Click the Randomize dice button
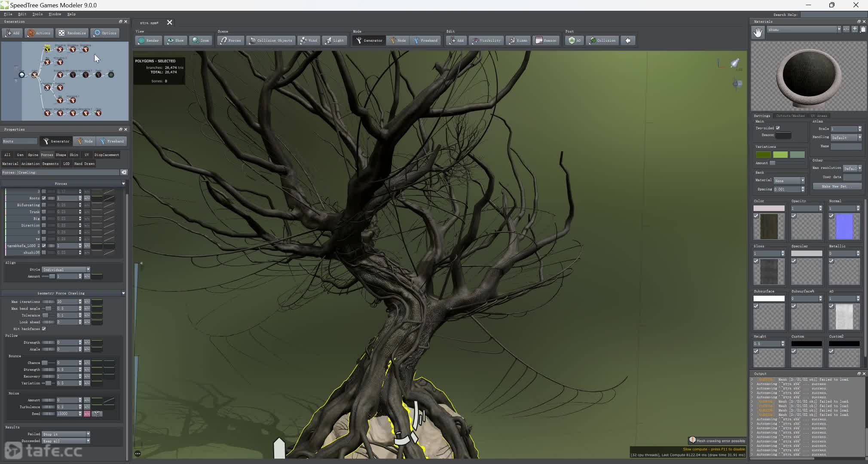The width and height of the screenshot is (868, 464). [72, 33]
